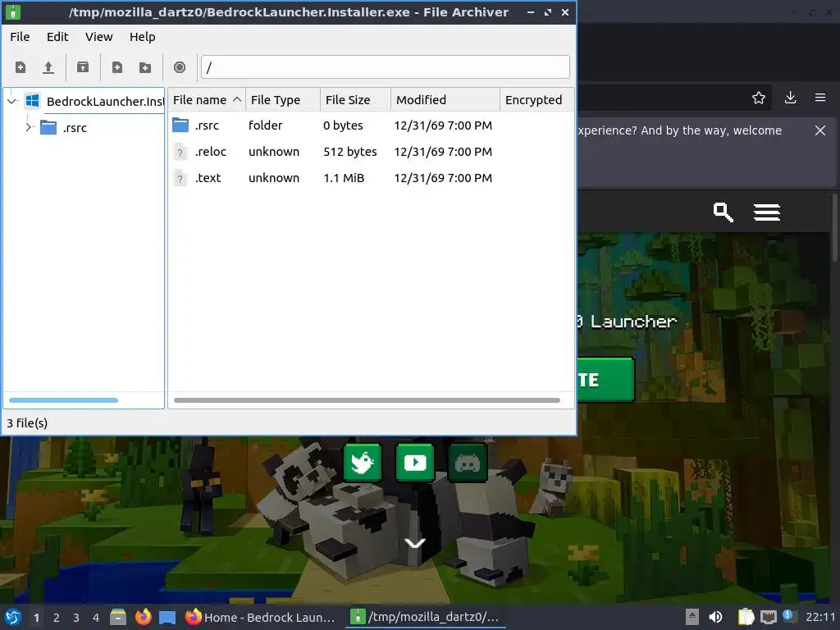Switch to Home - Bedrock Launcher taskbar window

(x=260, y=617)
